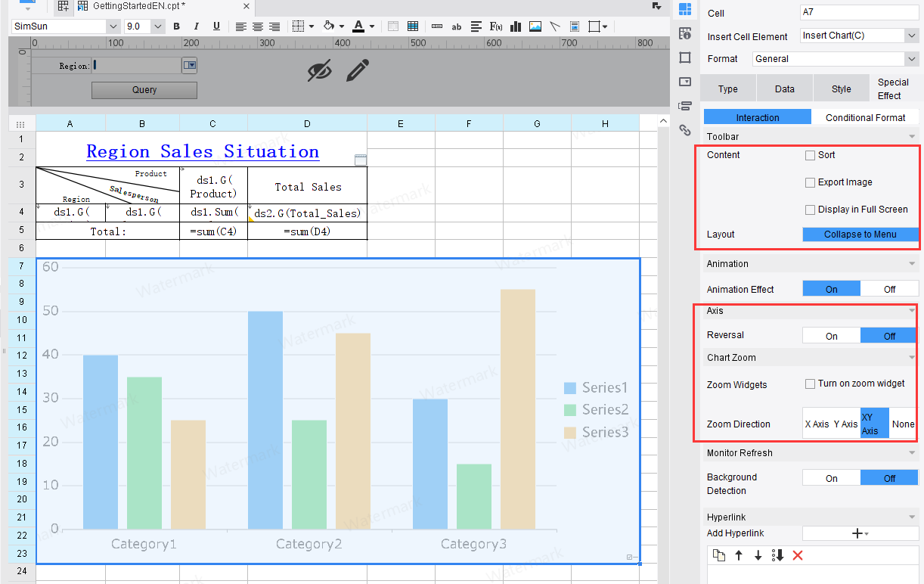Enable the Sort checkbox

[x=811, y=155]
